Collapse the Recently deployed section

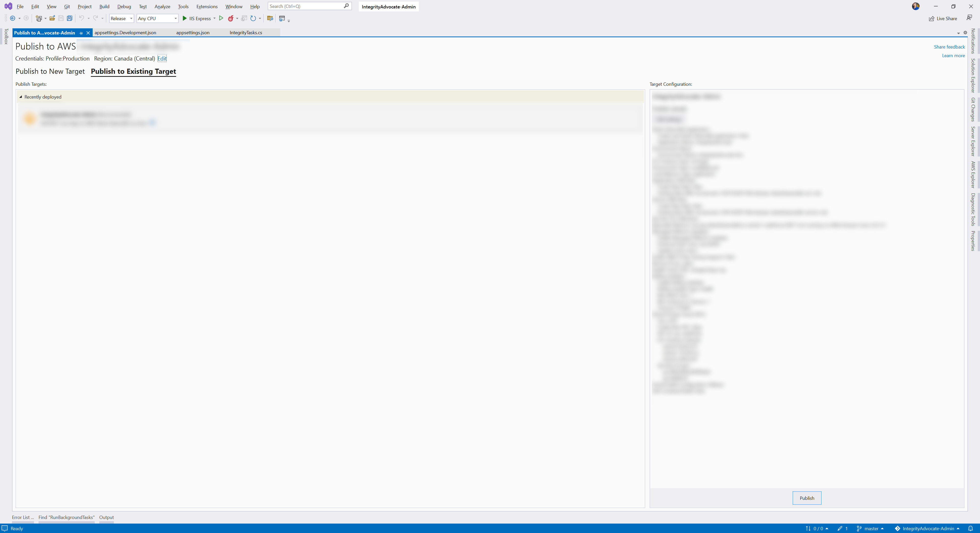point(20,97)
